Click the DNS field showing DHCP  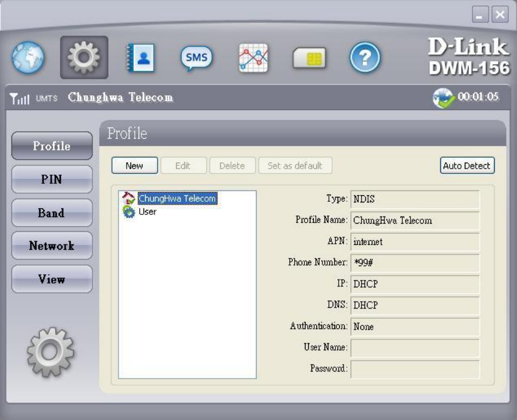(x=415, y=305)
